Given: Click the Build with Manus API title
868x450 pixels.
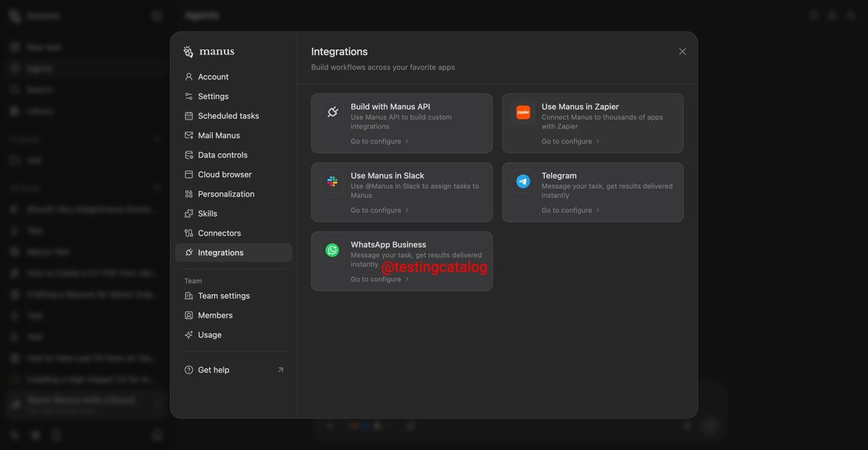Looking at the screenshot, I should (390, 107).
